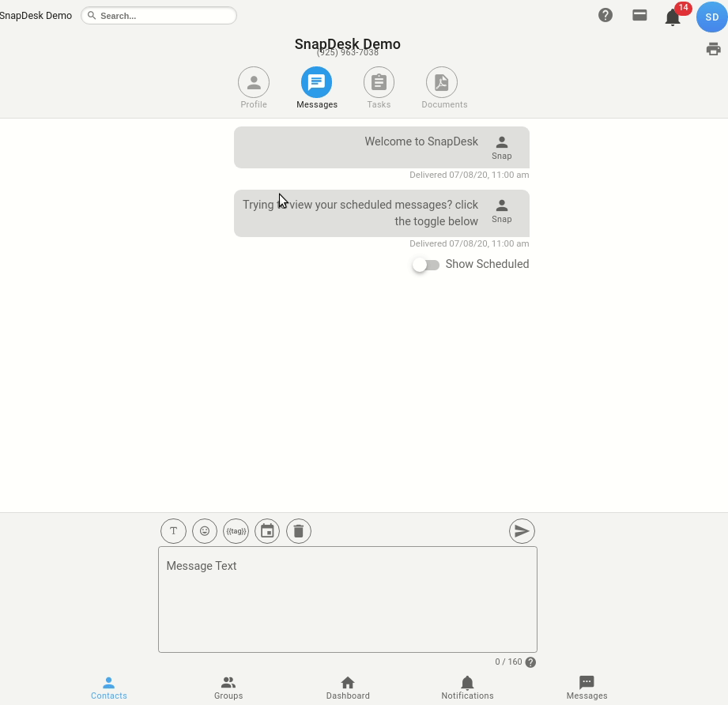This screenshot has height=705, width=728.
Task: Click the magnifier icon in search box
Action: coord(92,15)
